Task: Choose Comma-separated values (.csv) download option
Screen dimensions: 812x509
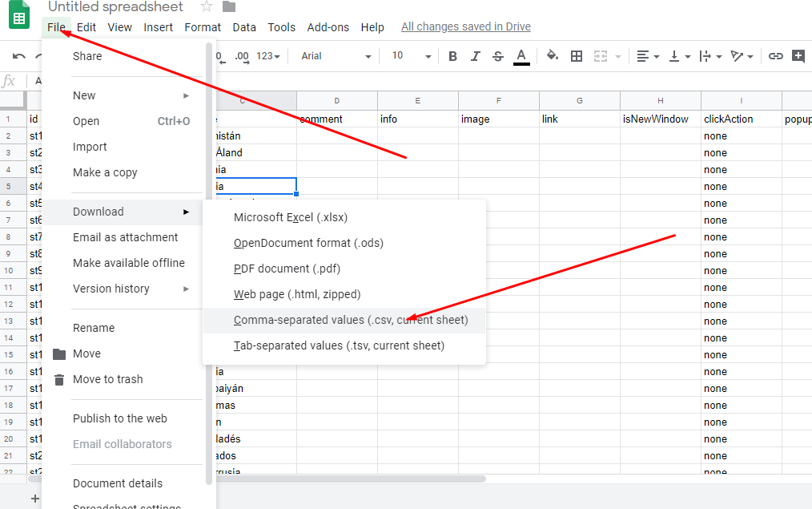Action: pos(351,320)
